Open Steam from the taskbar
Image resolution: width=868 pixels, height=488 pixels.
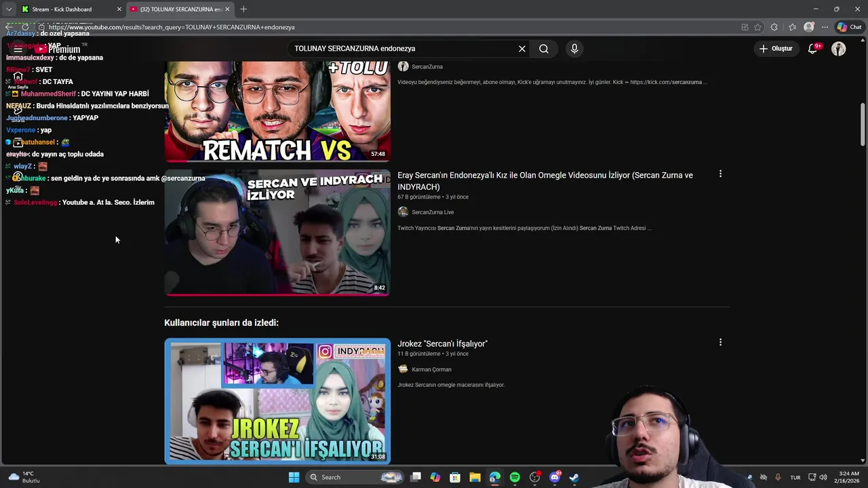pos(574,477)
